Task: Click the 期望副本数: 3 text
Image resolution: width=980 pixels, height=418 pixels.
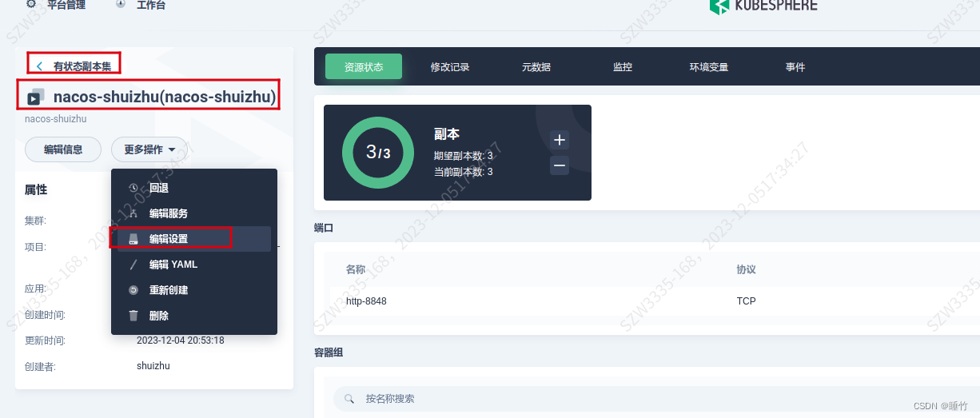Action: [464, 156]
